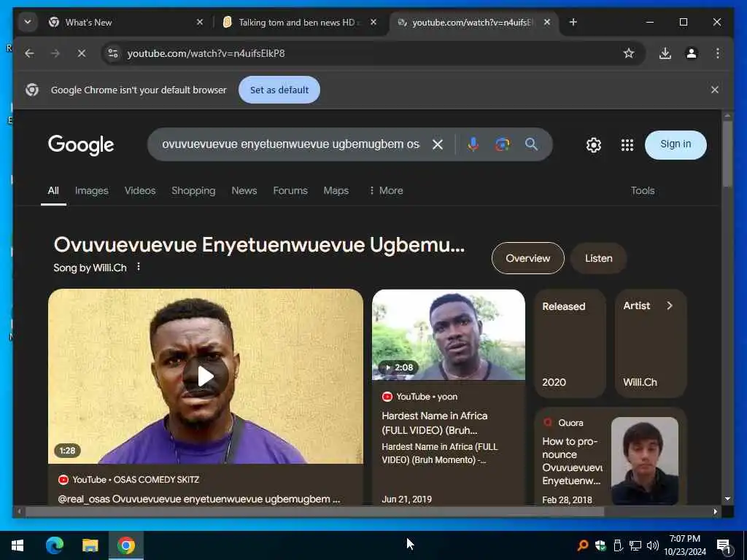Open the network tray icon
The height and width of the screenshot is (560, 747).
pyautogui.click(x=635, y=545)
